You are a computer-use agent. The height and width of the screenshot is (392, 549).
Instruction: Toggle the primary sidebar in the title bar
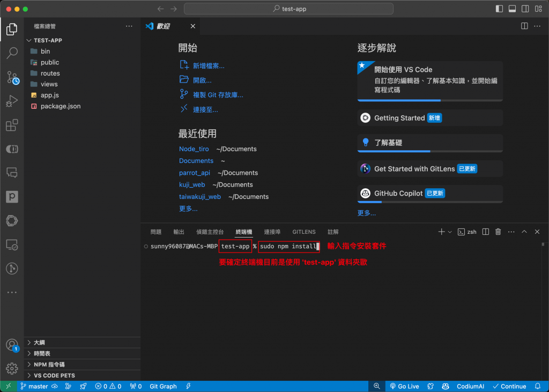499,9
